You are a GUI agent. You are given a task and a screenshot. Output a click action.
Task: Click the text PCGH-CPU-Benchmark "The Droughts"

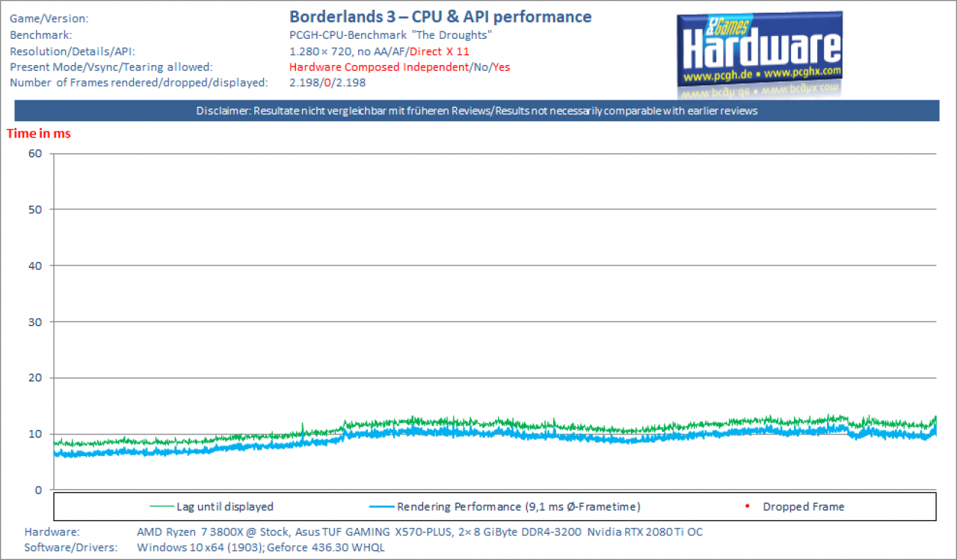(390, 34)
